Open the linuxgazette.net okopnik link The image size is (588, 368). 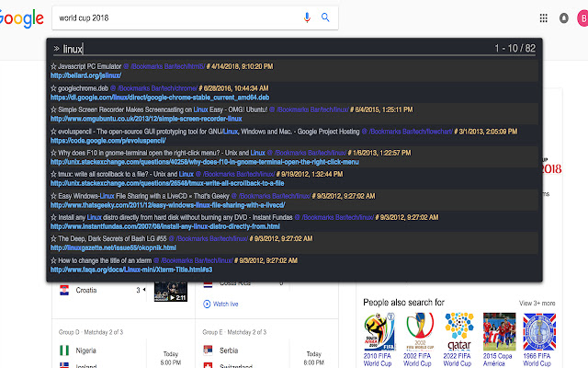(113, 247)
